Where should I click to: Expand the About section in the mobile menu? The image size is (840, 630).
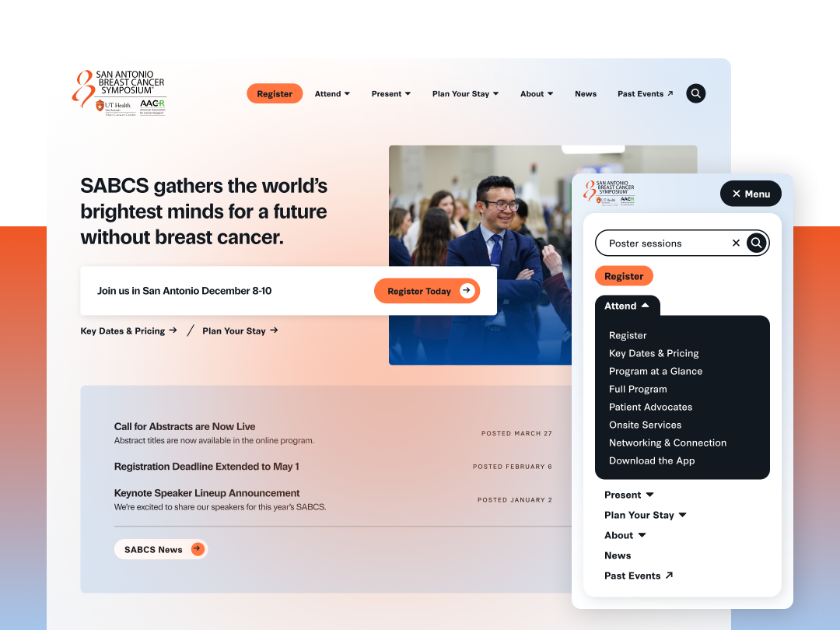(625, 535)
